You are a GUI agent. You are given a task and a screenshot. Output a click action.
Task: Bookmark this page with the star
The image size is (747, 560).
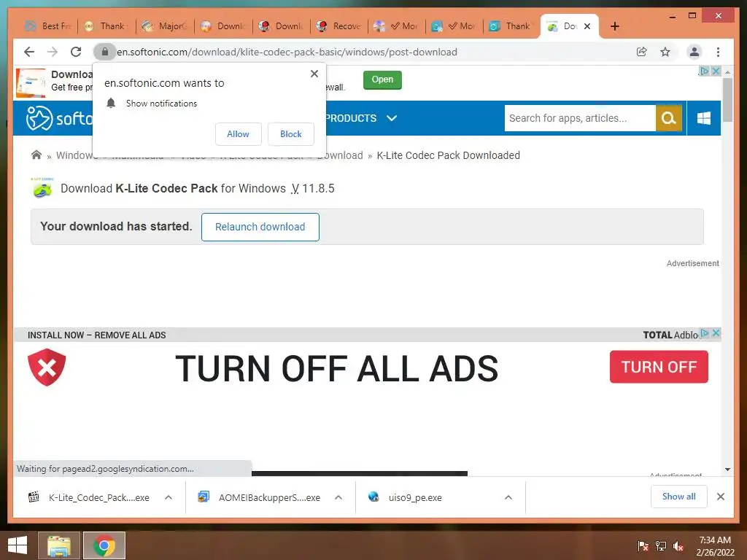pos(665,52)
